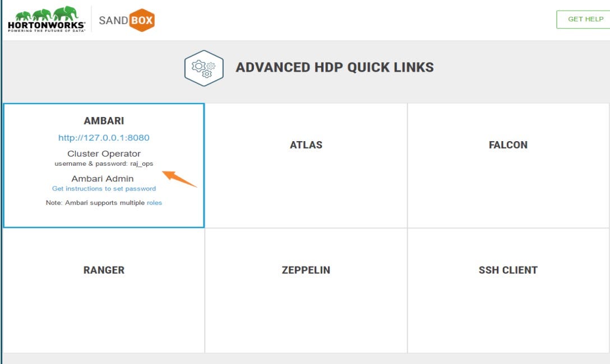Viewport: 610px width, 364px height.
Task: Click the raj_ops credentials text
Action: pyautogui.click(x=105, y=164)
